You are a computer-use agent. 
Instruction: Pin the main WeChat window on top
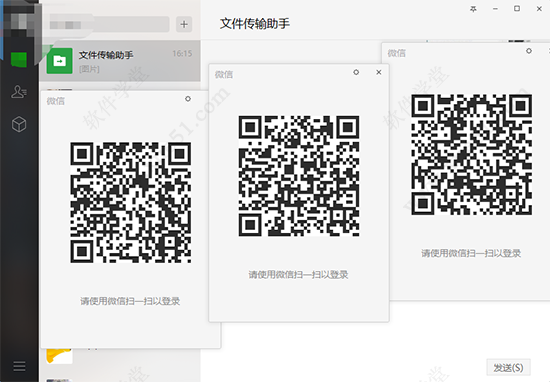[x=473, y=9]
